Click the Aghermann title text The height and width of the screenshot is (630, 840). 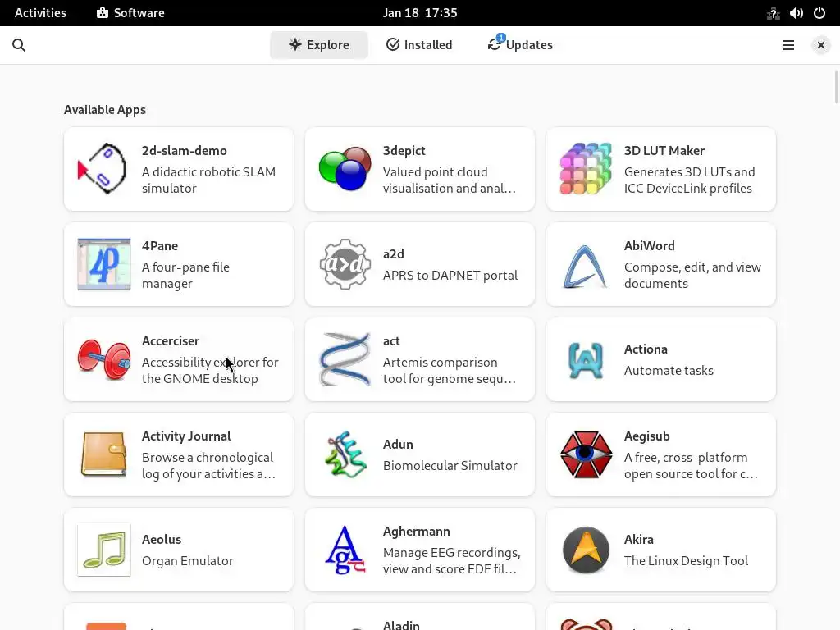[x=416, y=532]
